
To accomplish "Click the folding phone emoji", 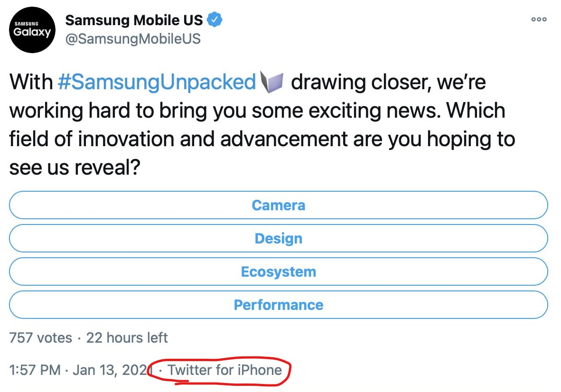I will 272,81.
